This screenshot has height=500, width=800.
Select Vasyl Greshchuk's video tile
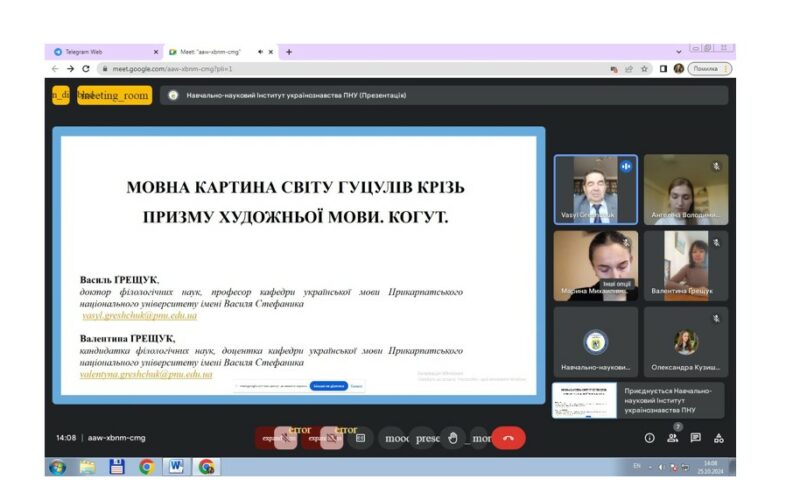click(595, 189)
